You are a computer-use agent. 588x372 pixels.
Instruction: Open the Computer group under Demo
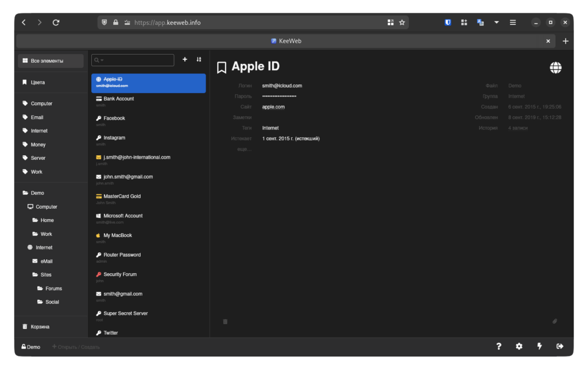pyautogui.click(x=46, y=207)
